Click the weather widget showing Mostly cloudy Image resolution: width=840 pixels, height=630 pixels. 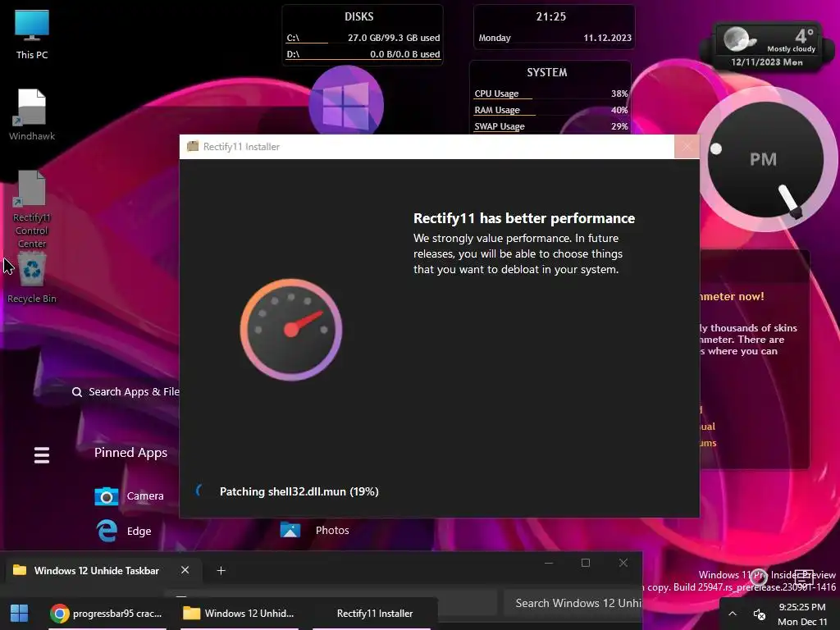(768, 47)
